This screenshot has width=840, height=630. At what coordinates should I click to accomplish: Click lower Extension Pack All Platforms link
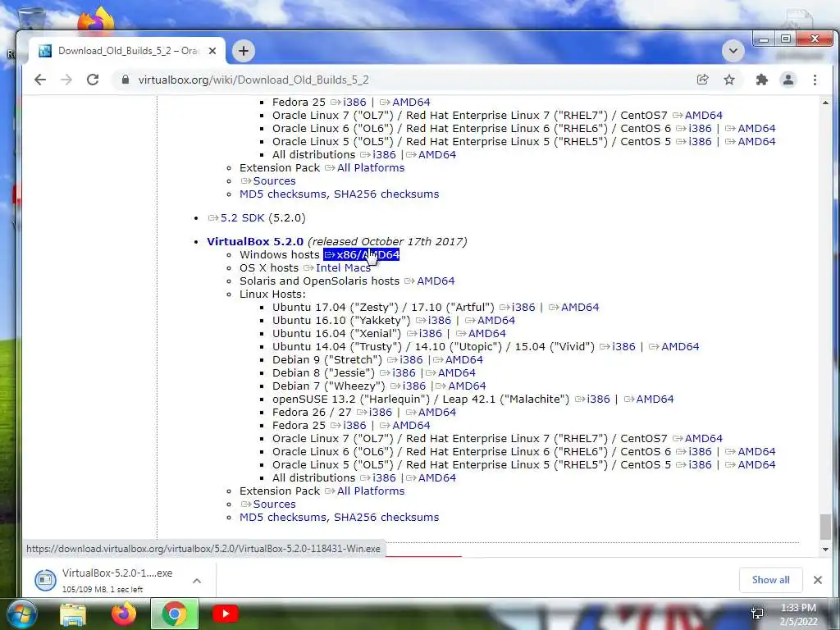tap(365, 491)
